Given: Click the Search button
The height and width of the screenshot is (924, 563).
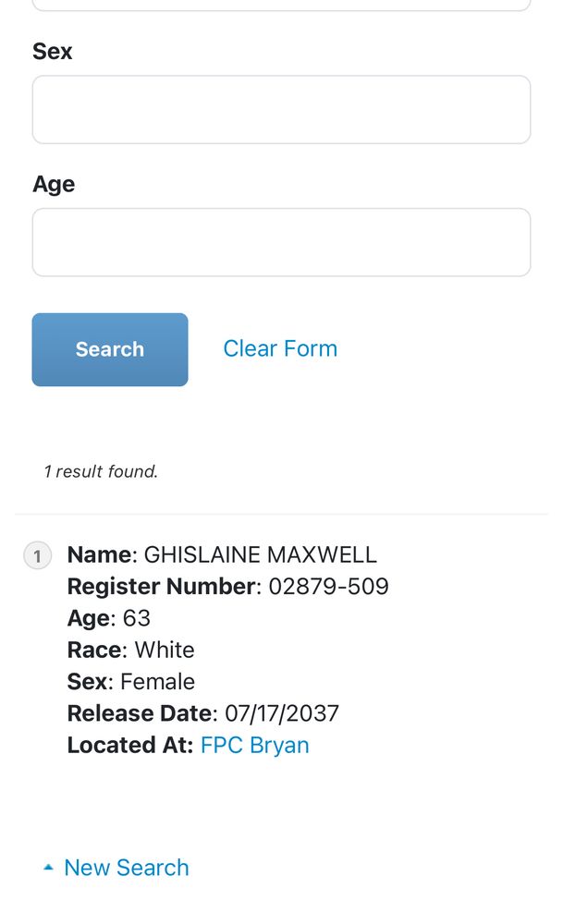Looking at the screenshot, I should [110, 349].
